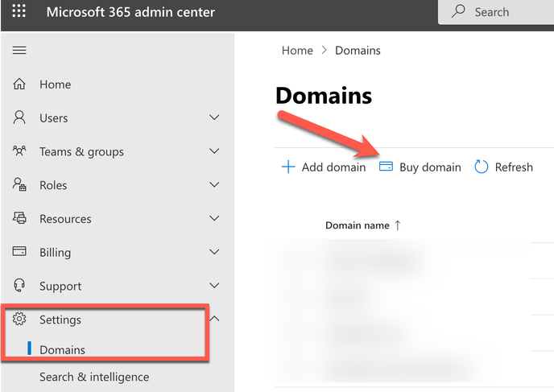Click the Resources printer icon
Viewport: 554px width, 392px height.
pyautogui.click(x=19, y=218)
